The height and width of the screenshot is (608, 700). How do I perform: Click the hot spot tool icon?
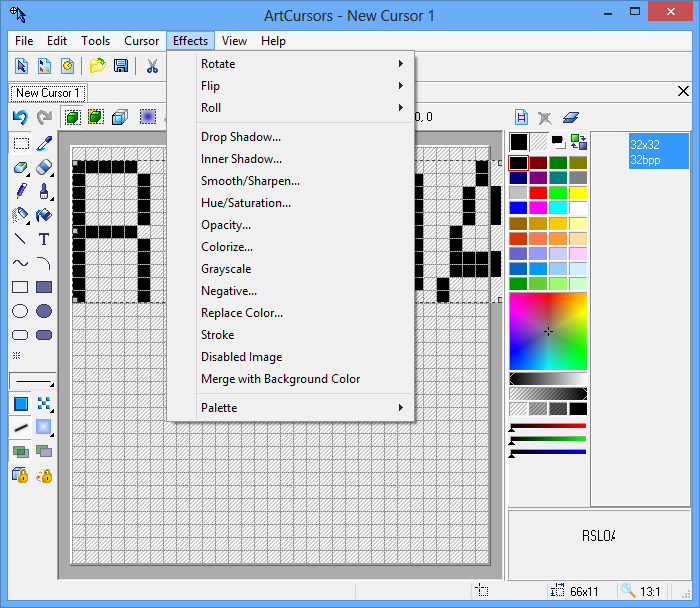pyautogui.click(x=17, y=355)
